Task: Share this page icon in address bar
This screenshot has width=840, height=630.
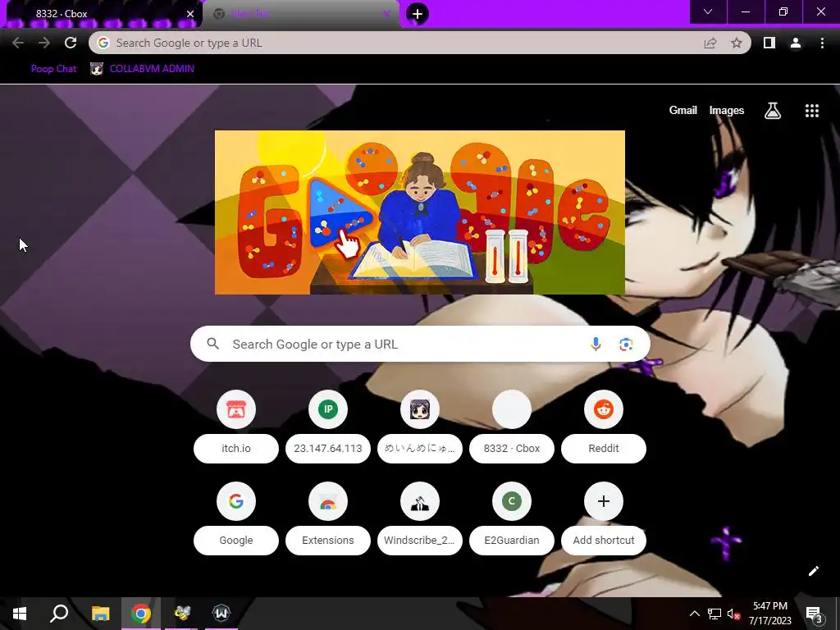Action: point(710,43)
